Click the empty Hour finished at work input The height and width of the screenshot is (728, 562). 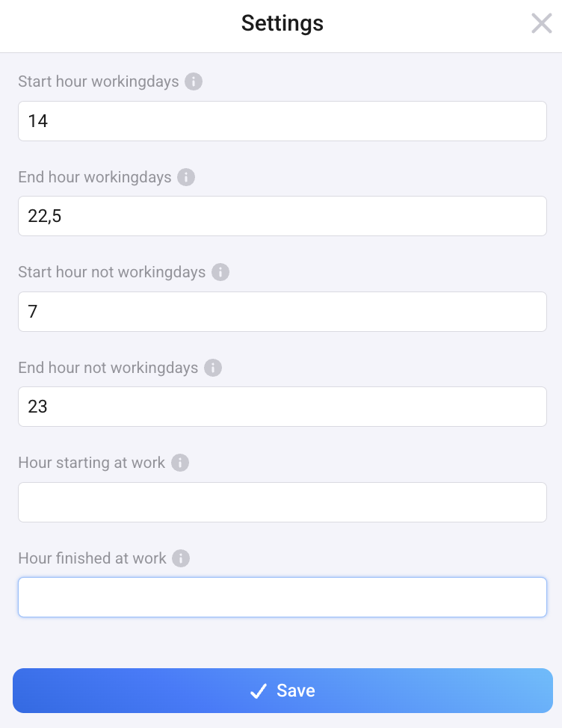282,597
